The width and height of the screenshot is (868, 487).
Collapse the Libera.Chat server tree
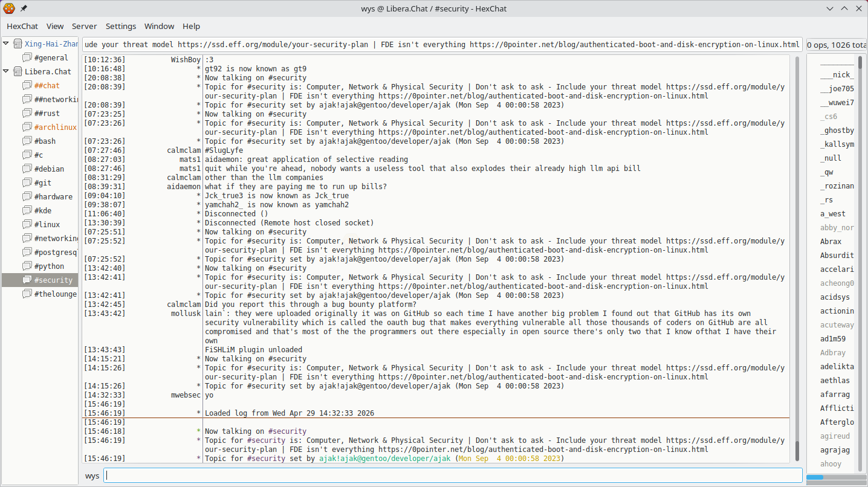[x=7, y=72]
